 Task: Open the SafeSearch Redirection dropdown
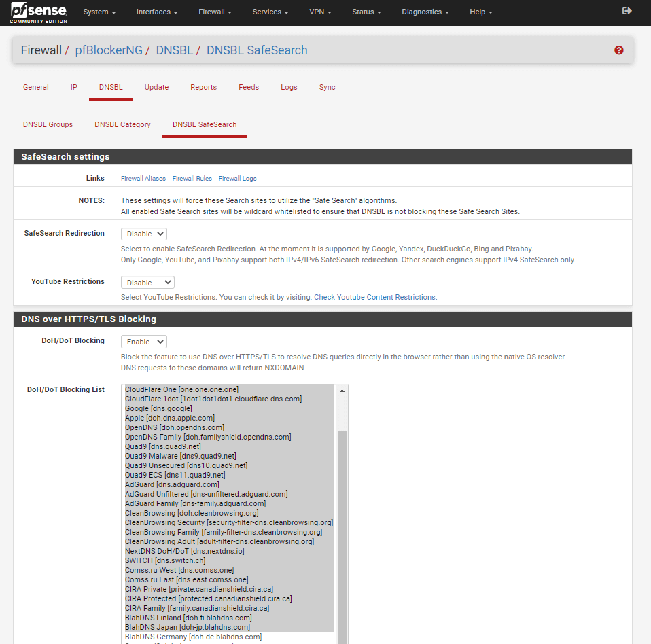[x=143, y=234]
